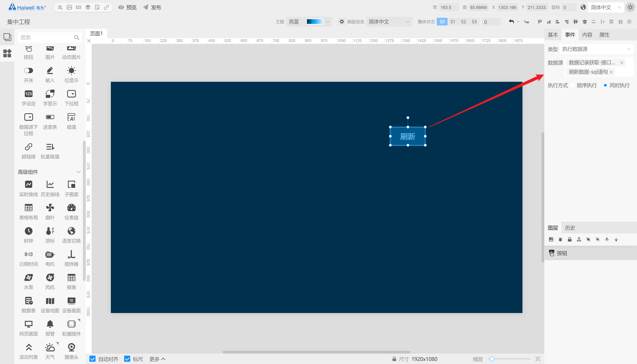637x364 pixels.
Task: Select the 扇叶 fan blade component
Action: pos(50,211)
